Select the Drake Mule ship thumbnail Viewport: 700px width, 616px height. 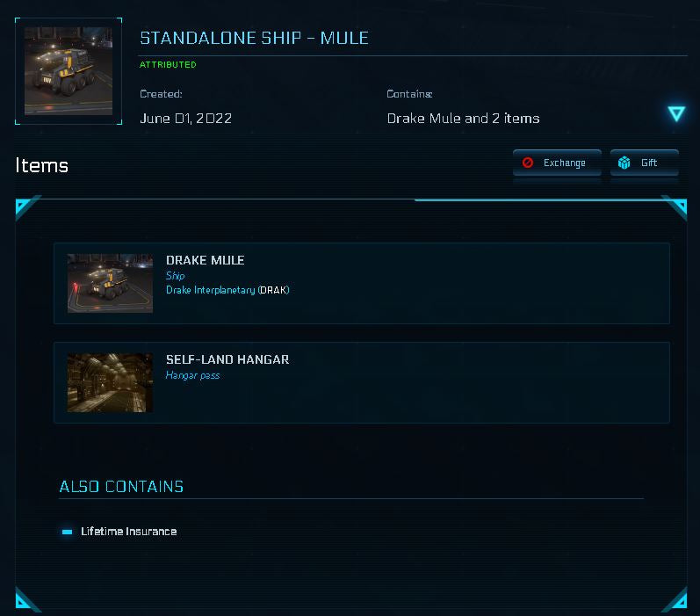[110, 284]
